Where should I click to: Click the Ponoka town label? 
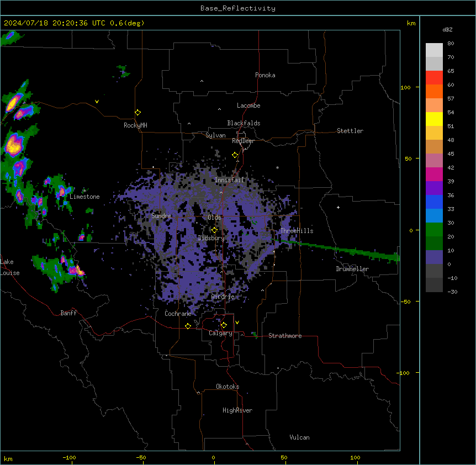pos(265,75)
